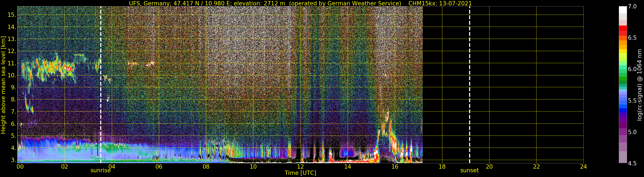The width and height of the screenshot is (644, 177).
Task: Click the colorbar value '4.5'
Action: click(x=632, y=163)
